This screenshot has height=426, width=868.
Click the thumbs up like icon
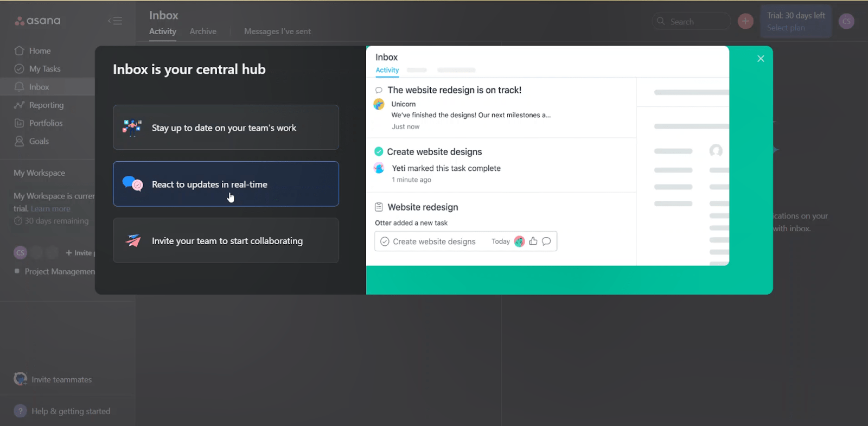[533, 241]
